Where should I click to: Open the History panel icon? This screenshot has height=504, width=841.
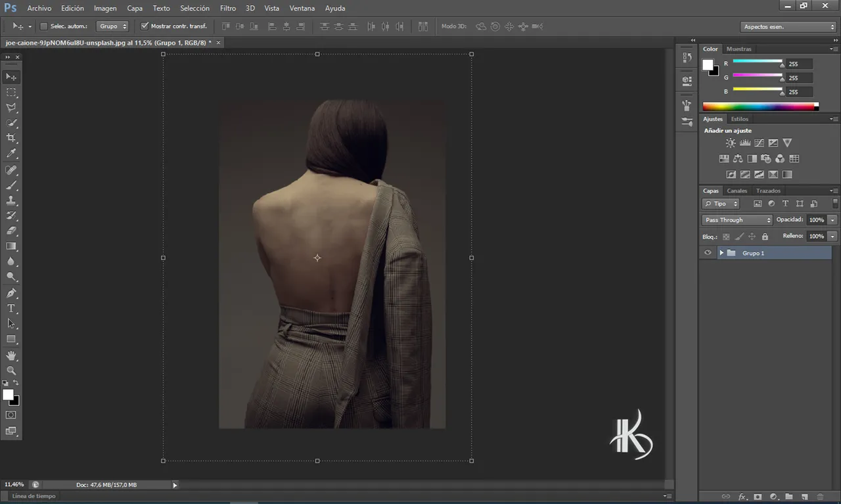[x=687, y=58]
